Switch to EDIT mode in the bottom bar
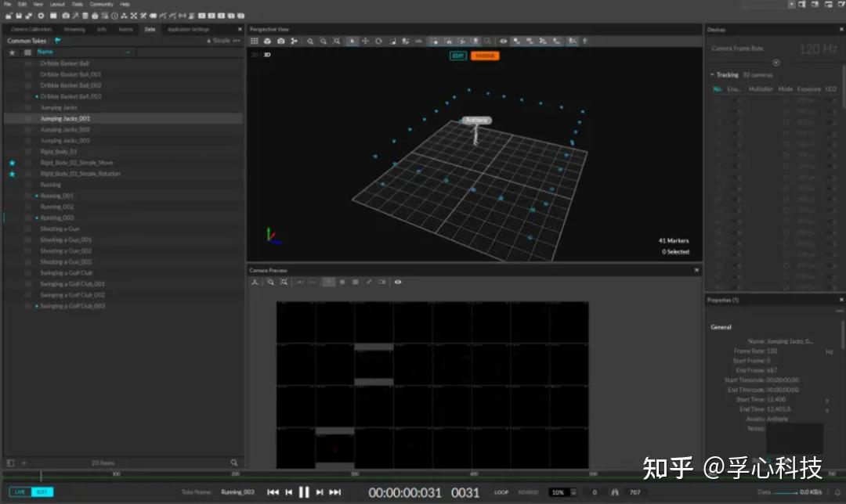 42,491
